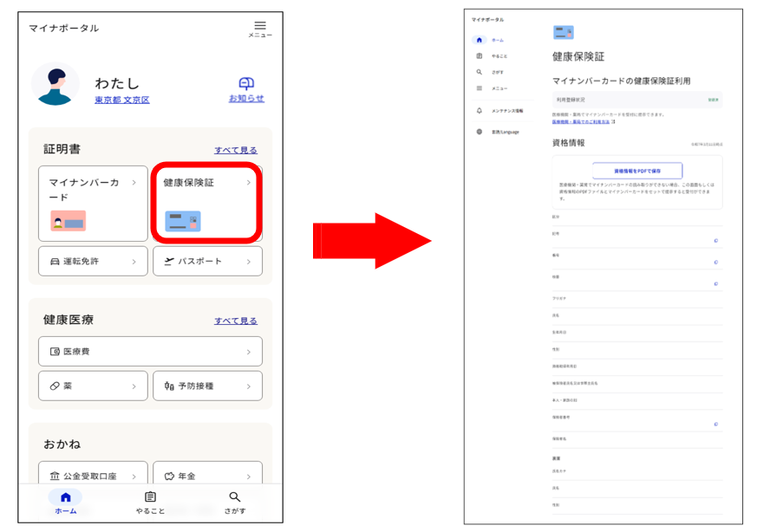Copy the 保険者番号 value with its copy icon

tap(716, 424)
